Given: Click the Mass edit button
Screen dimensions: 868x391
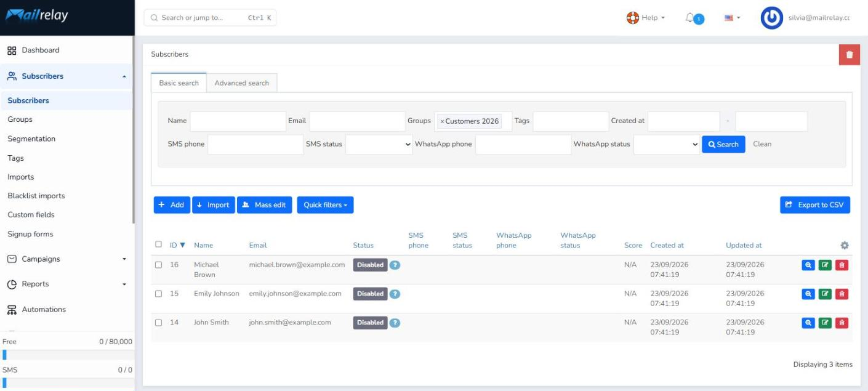Looking at the screenshot, I should pyautogui.click(x=265, y=205).
